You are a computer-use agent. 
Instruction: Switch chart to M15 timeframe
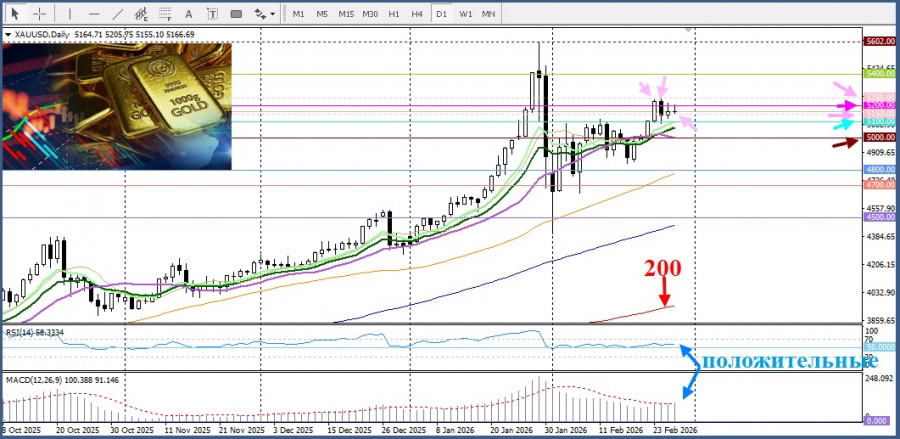click(x=346, y=14)
